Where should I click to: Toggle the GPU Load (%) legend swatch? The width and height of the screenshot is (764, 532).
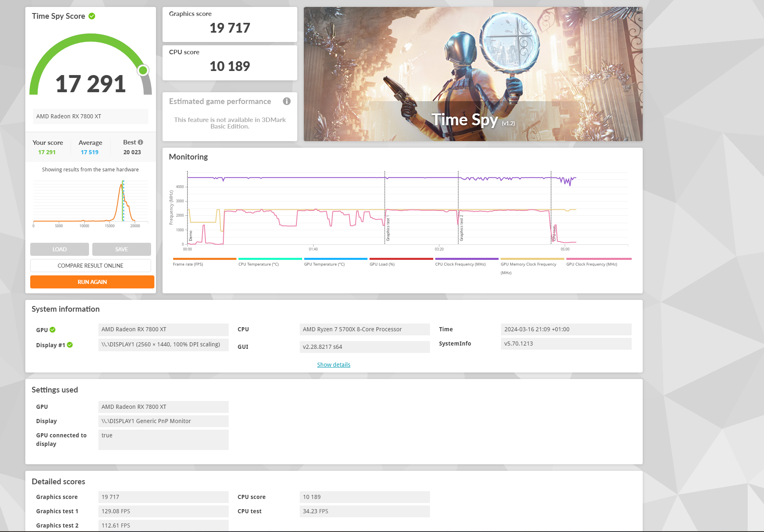click(401, 259)
